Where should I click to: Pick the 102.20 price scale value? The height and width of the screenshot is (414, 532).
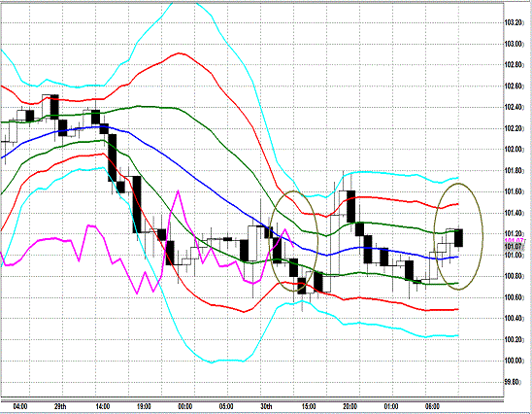[x=515, y=128]
